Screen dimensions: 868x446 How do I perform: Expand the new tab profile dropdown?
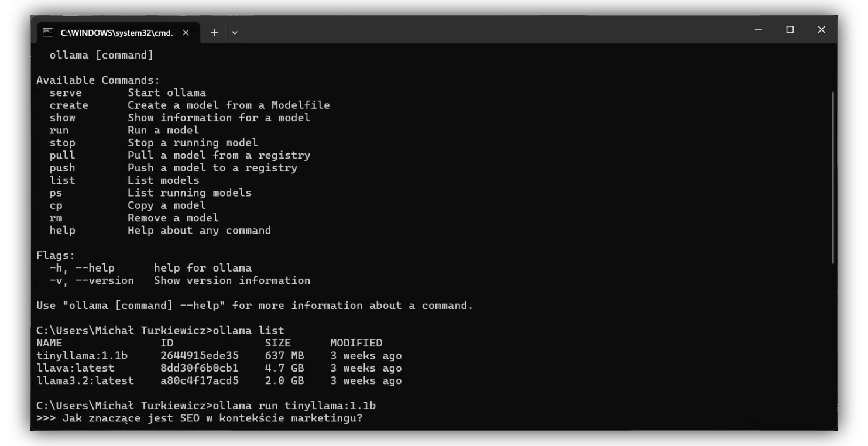coord(235,33)
